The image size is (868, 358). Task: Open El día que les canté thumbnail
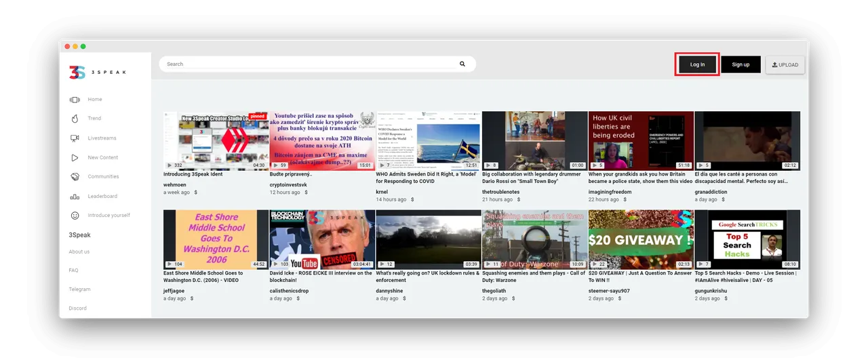[x=747, y=140]
